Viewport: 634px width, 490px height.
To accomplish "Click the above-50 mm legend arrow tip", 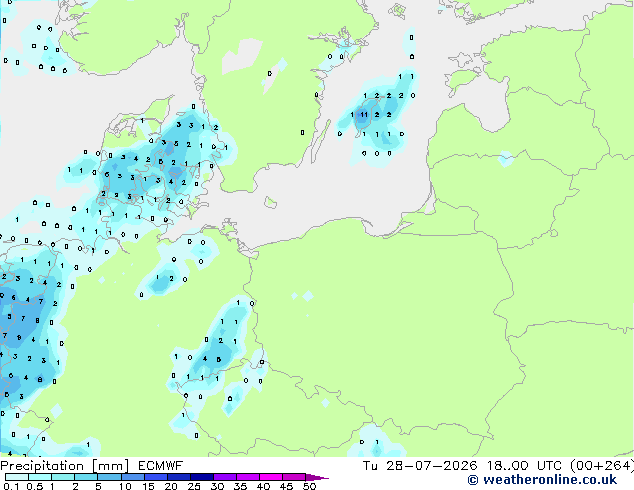I will coord(317,478).
